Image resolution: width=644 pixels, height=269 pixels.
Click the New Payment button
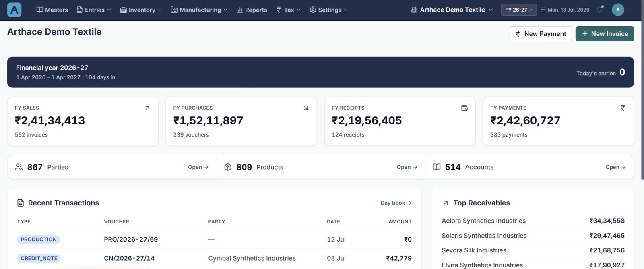[540, 34]
